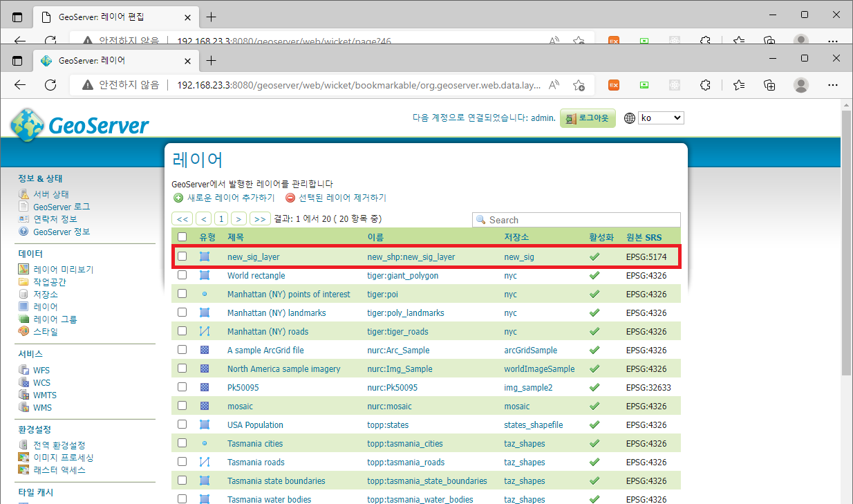The height and width of the screenshot is (504, 853).
Task: Click states_shapefile store link
Action: click(534, 424)
